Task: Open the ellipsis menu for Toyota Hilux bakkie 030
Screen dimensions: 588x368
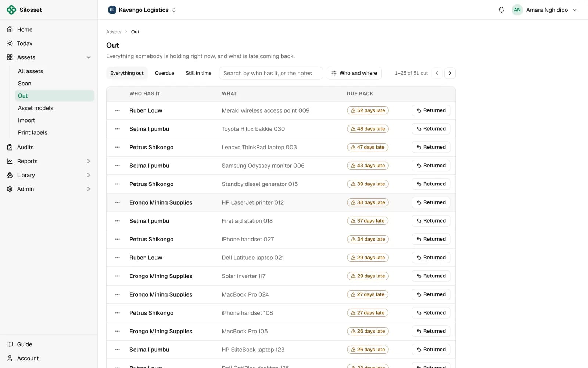Action: click(x=117, y=129)
